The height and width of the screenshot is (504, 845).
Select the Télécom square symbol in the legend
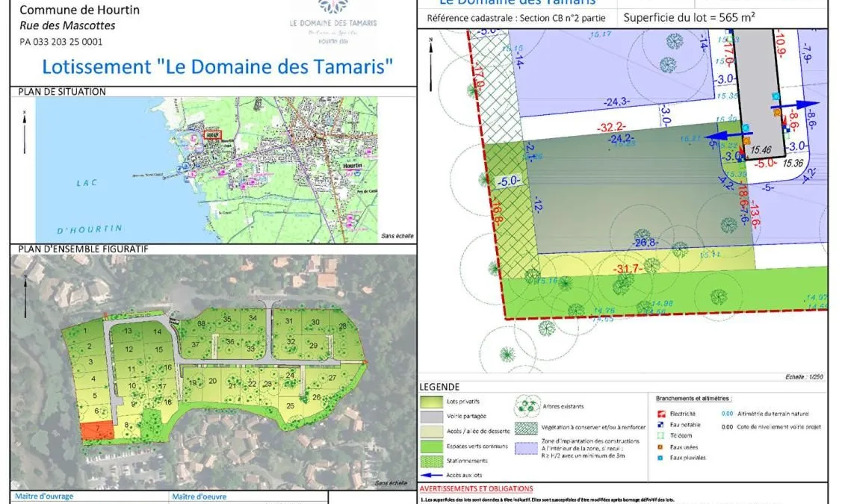click(660, 435)
